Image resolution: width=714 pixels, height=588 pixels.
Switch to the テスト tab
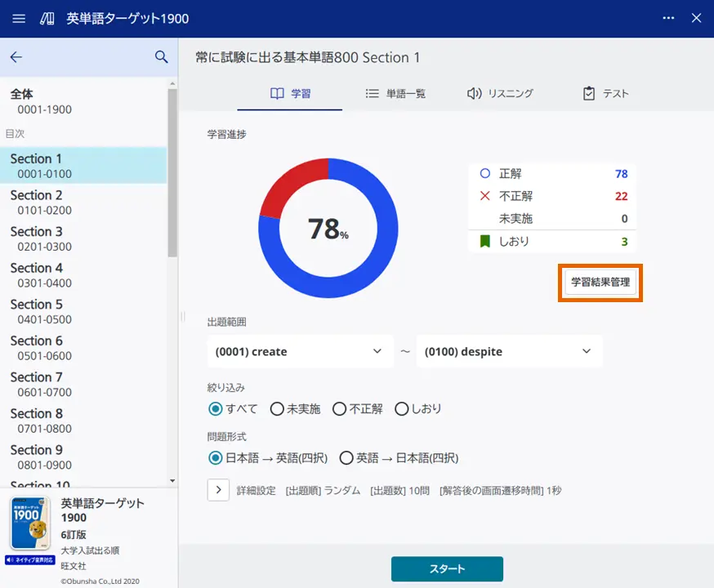coord(605,94)
